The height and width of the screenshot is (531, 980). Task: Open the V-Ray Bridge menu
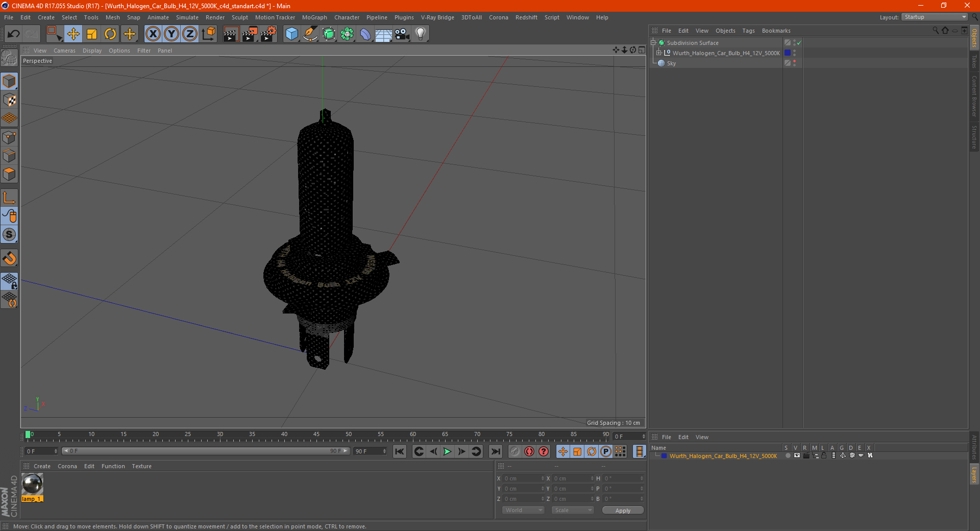click(437, 17)
